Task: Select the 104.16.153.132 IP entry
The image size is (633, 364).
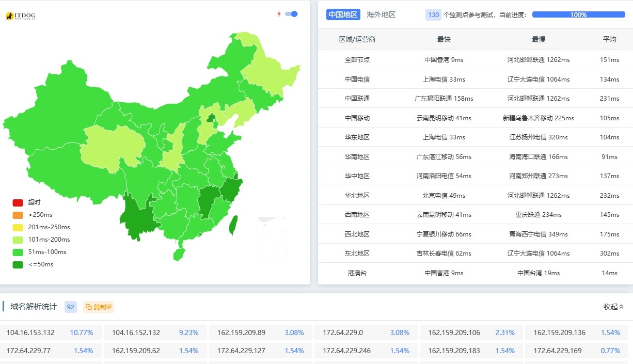Action: pyautogui.click(x=30, y=333)
